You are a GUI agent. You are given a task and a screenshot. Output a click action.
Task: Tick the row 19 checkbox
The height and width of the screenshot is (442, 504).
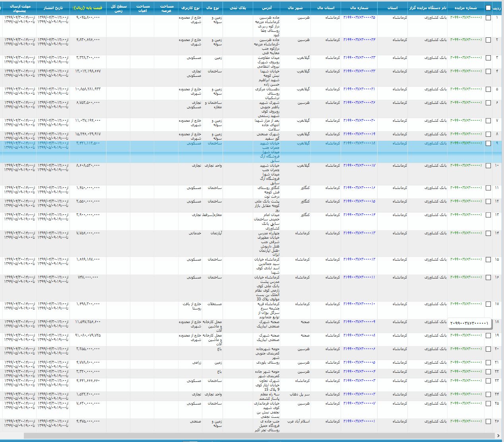pos(488,335)
